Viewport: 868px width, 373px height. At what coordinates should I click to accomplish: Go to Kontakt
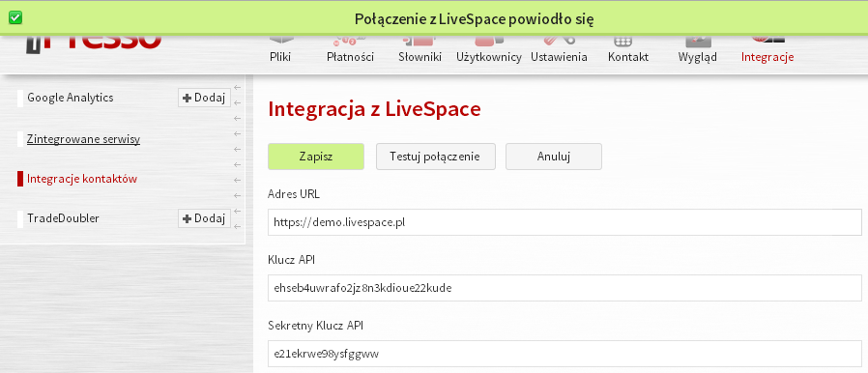point(627,51)
